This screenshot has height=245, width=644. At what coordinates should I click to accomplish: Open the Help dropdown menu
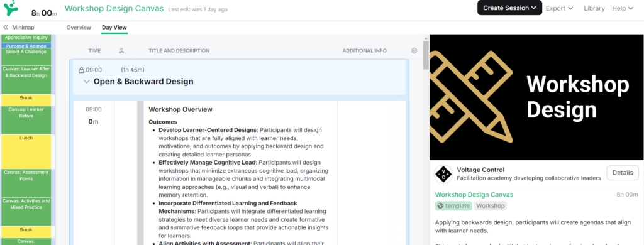(x=623, y=8)
